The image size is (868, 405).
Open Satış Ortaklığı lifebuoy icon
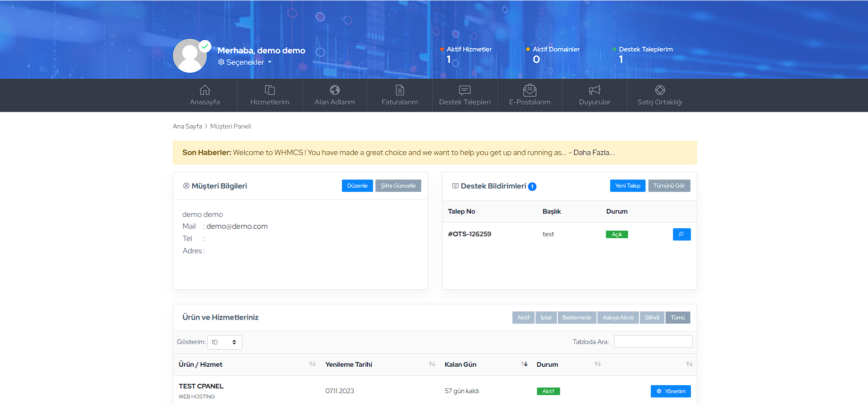[x=660, y=90]
